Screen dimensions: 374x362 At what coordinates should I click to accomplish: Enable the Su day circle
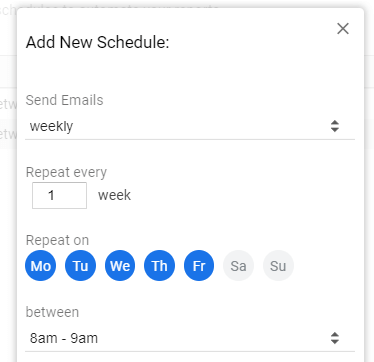278,266
